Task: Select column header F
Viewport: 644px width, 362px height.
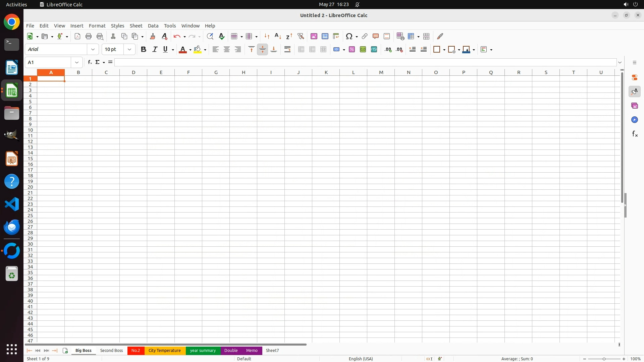Action: pyautogui.click(x=188, y=72)
